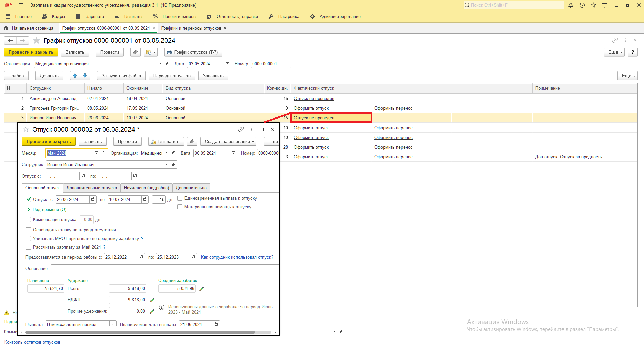Open Создать на основании dropdown
Image resolution: width=644 pixels, height=345 pixels.
pos(228,142)
